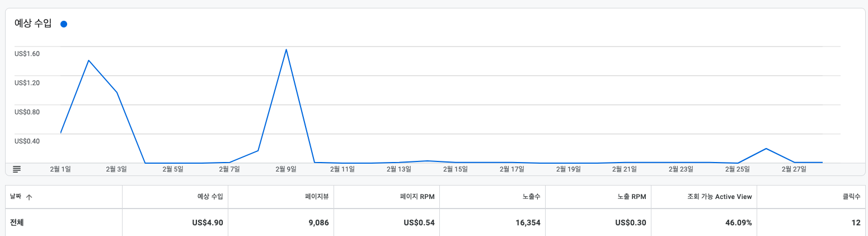
Task: Click the 2월 15일 axis label
Action: click(x=455, y=169)
